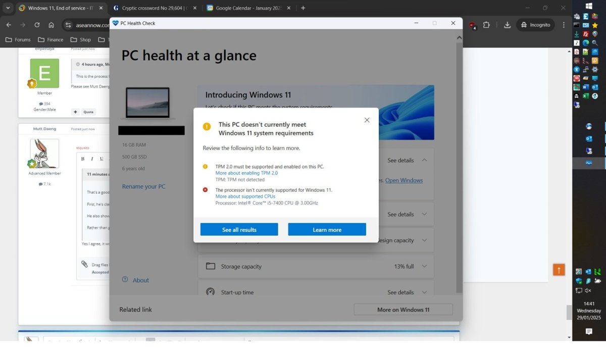Switch to the Windows 11, End of service tab
Viewport: 606px width, 364px height.
(61, 8)
